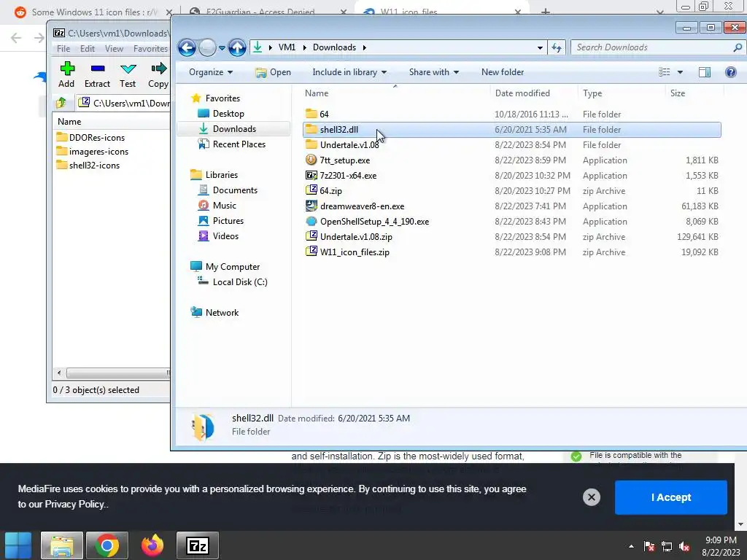Click the Refresh button in address bar
The width and height of the screenshot is (747, 560).
(557, 47)
